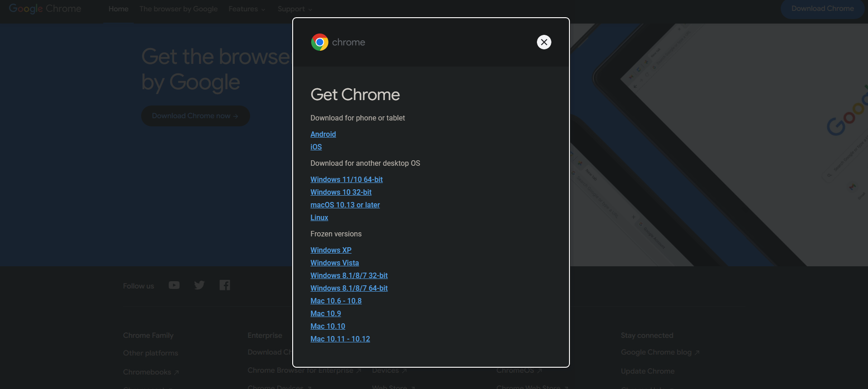Viewport: 868px width, 389px height.
Task: Click 'Download for phone or tablet' text
Action: [x=358, y=118]
